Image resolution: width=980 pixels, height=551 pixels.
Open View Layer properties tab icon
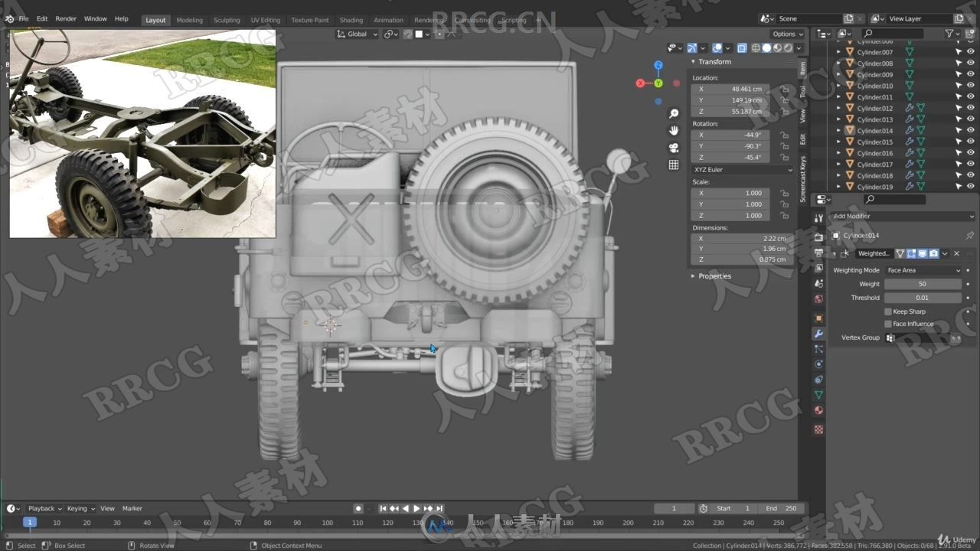click(818, 269)
